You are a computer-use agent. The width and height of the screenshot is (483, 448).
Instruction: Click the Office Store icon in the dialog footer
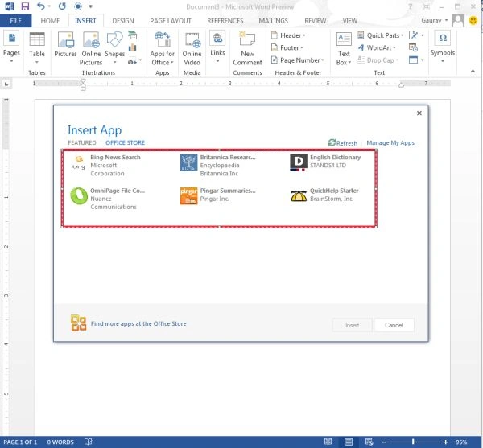point(79,323)
